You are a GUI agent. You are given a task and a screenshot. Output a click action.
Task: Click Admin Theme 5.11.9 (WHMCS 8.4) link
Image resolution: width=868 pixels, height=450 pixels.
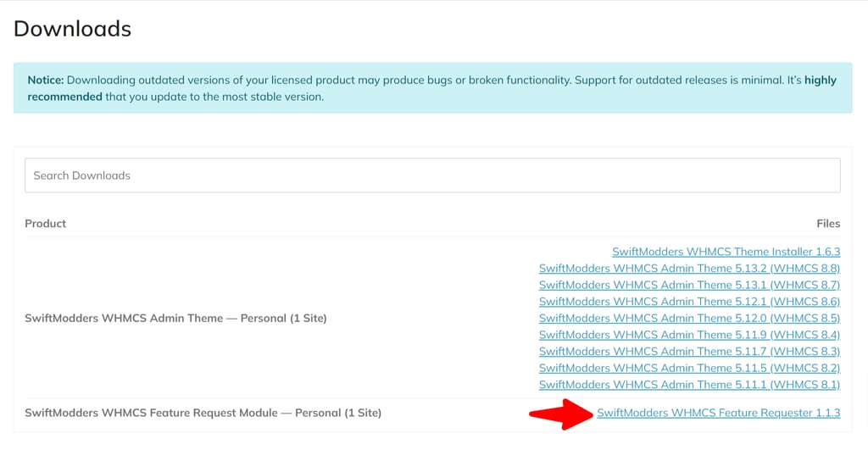pos(689,335)
